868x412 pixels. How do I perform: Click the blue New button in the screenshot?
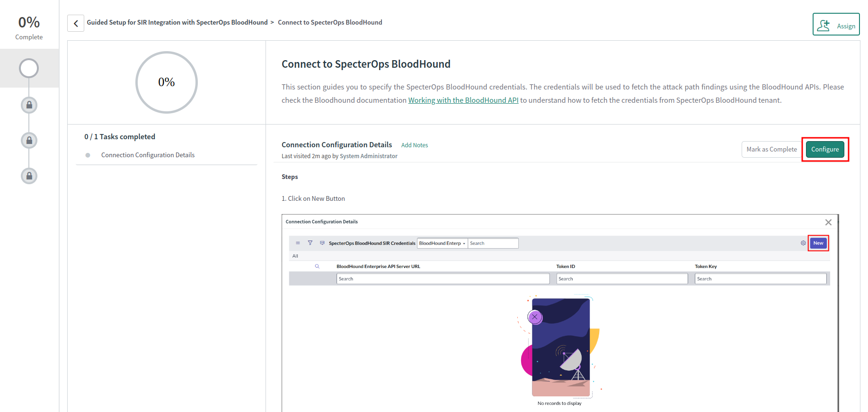click(x=818, y=243)
